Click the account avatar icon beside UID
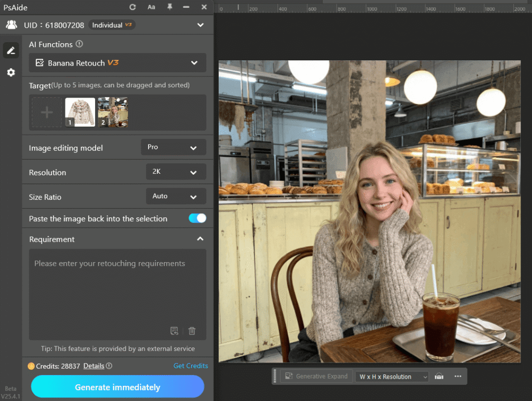532x401 pixels. point(11,24)
